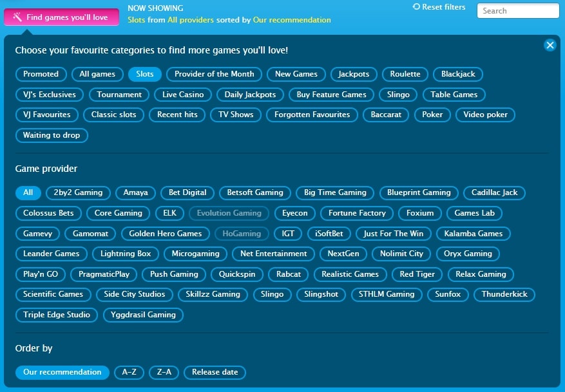Image resolution: width=565 pixels, height=392 pixels.
Task: Order by Our recommendation
Action: (x=62, y=372)
